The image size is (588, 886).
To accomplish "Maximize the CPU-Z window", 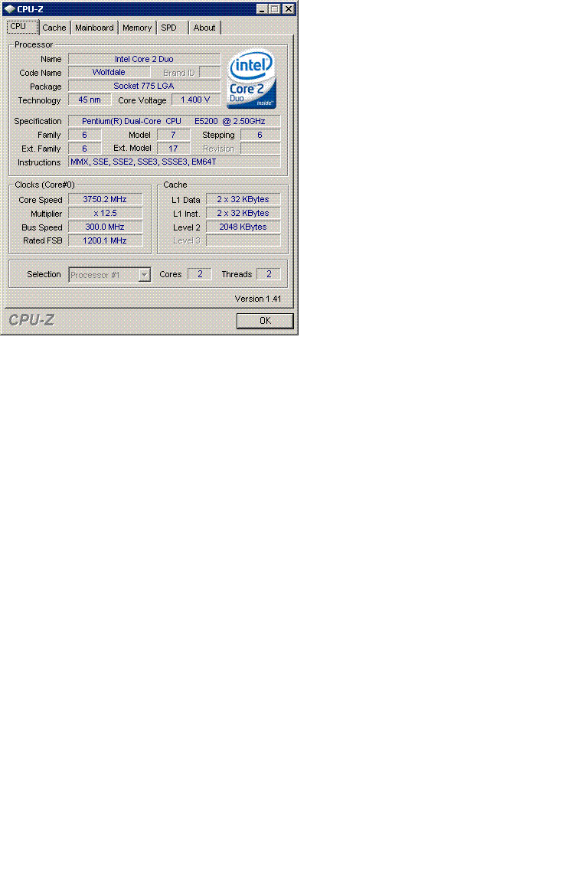I will [x=274, y=9].
